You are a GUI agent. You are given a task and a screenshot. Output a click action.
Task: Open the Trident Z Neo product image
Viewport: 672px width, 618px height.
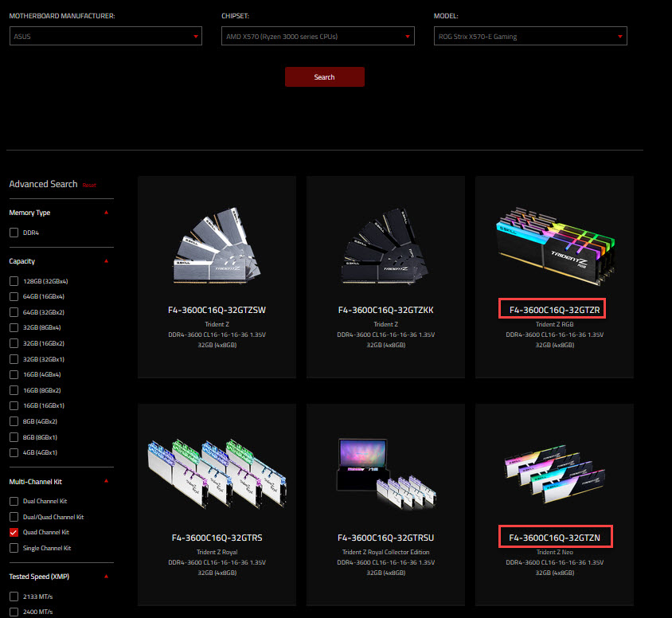point(555,474)
